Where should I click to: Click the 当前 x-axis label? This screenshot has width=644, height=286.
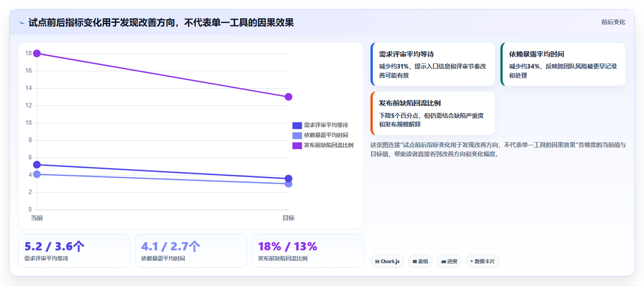pyautogui.click(x=37, y=218)
